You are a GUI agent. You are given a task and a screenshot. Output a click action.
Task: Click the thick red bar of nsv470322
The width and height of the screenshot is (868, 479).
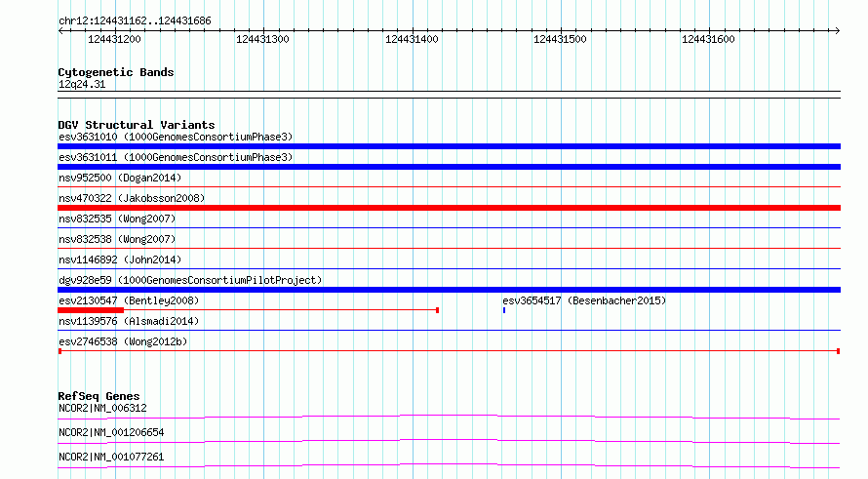coord(449,208)
